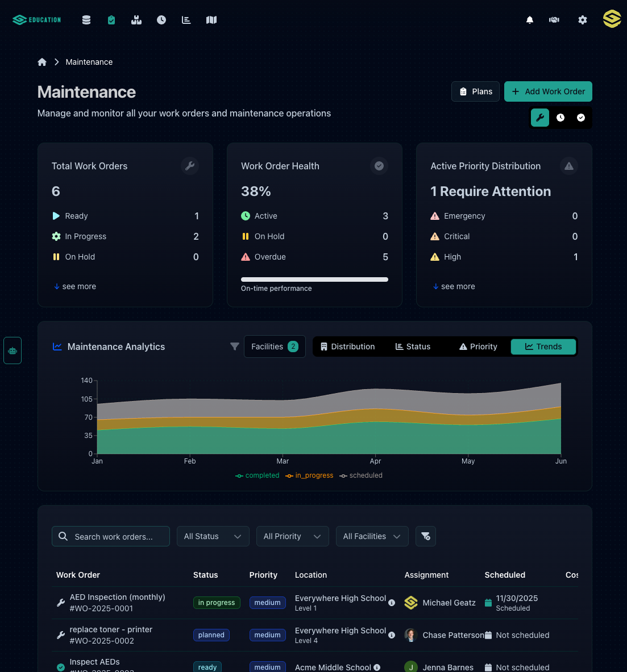Open the bar chart reports icon in navbar
Viewport: 627px width, 672px height.
(x=186, y=19)
